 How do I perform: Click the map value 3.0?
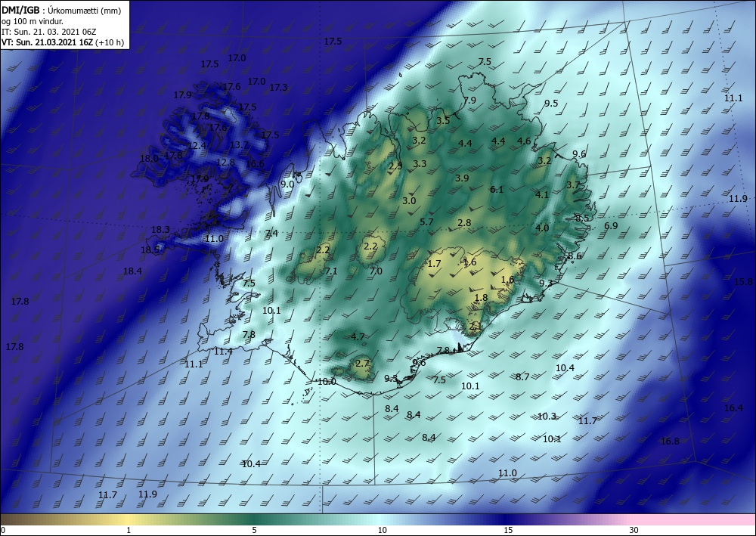click(x=409, y=200)
